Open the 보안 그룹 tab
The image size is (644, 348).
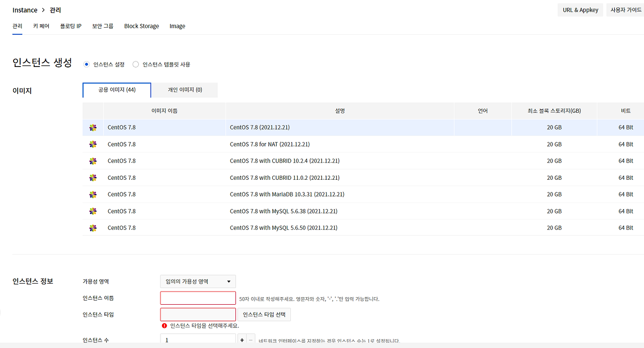coord(103,26)
